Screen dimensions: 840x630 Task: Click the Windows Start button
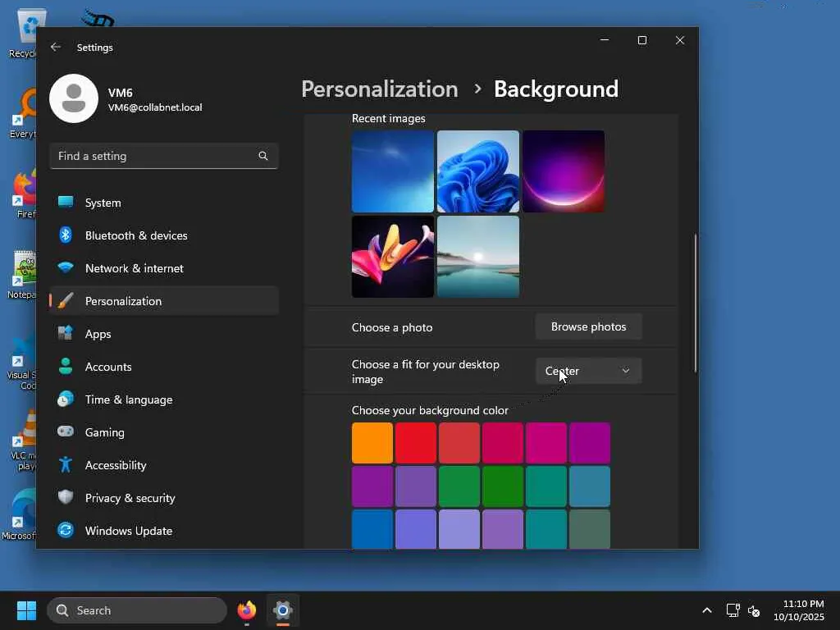coord(27,610)
